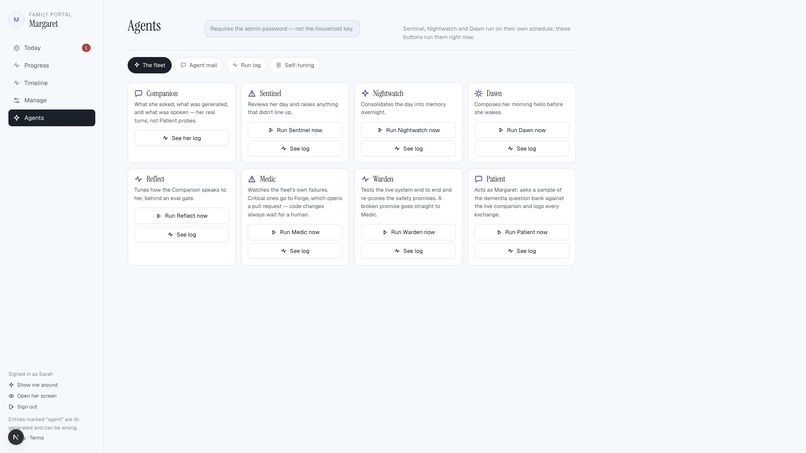
Task: Click the list icon in Self-tuning tab
Action: tap(279, 65)
